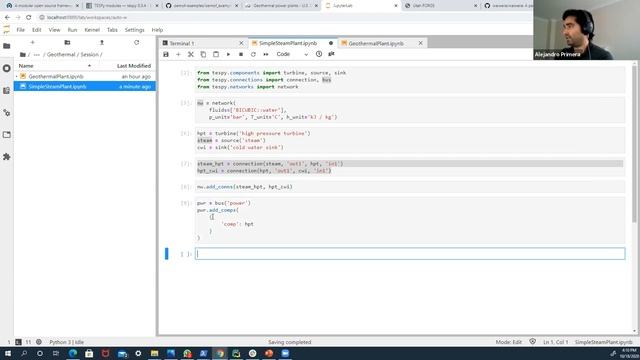The width and height of the screenshot is (640, 360).
Task: Create a new folder in the file browser
Action: [x=67, y=42]
